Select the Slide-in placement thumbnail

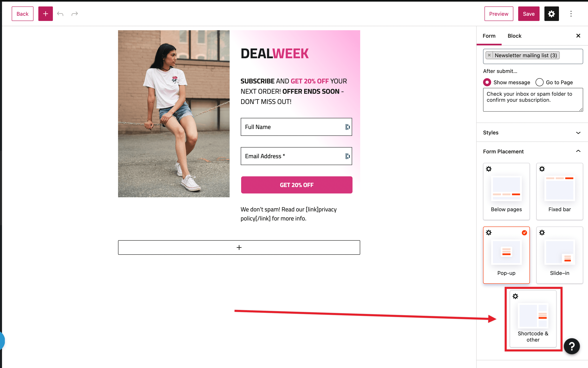click(x=560, y=255)
